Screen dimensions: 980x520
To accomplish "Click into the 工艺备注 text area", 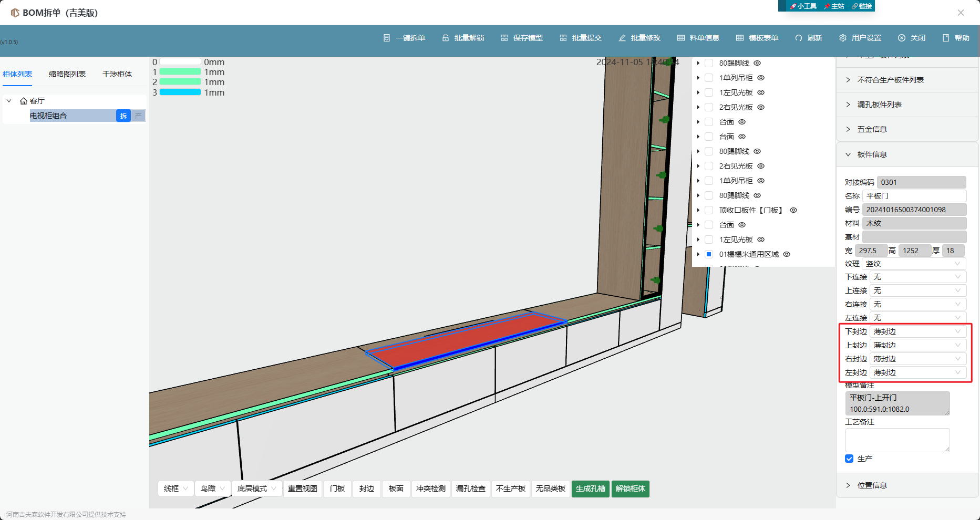I will tap(897, 440).
